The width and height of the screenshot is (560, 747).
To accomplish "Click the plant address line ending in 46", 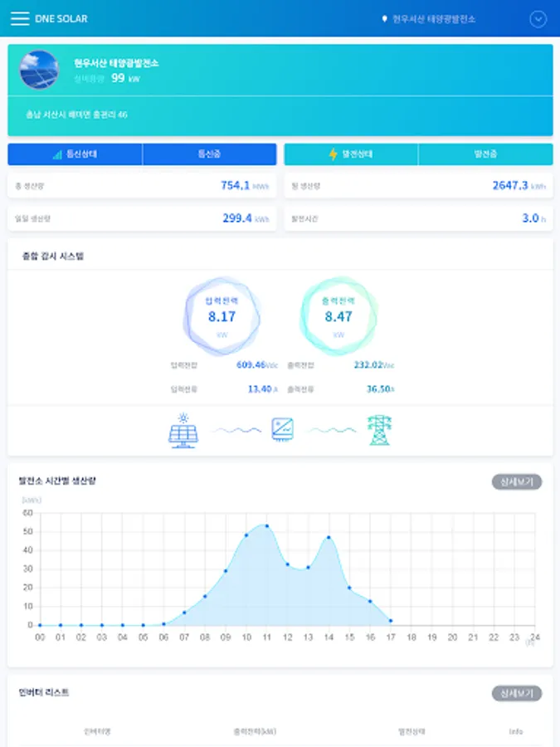I will (x=76, y=115).
